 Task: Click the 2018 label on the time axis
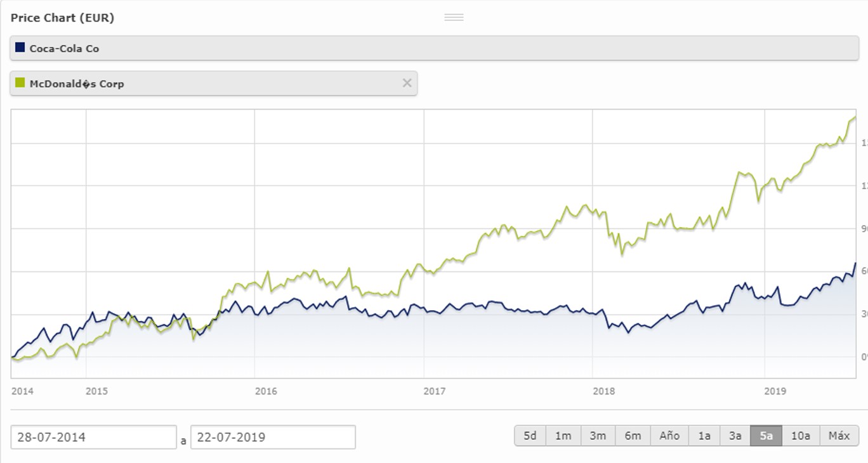pyautogui.click(x=604, y=391)
